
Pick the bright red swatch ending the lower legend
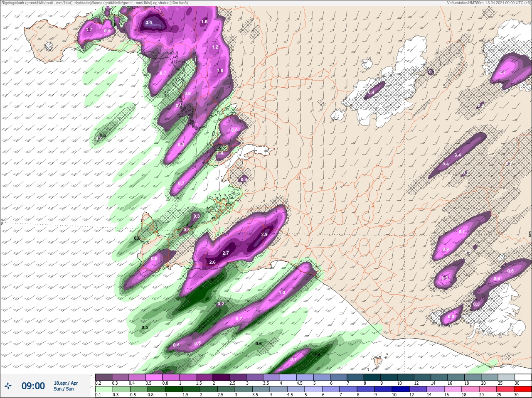(x=522, y=389)
